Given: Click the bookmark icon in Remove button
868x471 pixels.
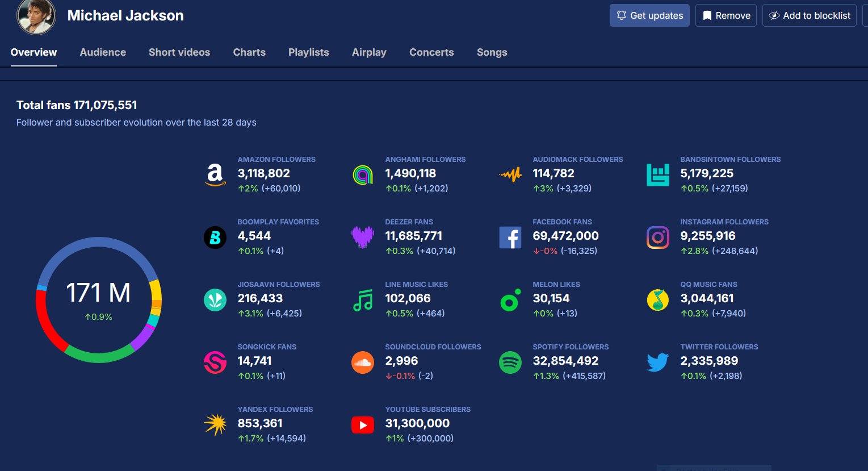Looking at the screenshot, I should tap(707, 15).
